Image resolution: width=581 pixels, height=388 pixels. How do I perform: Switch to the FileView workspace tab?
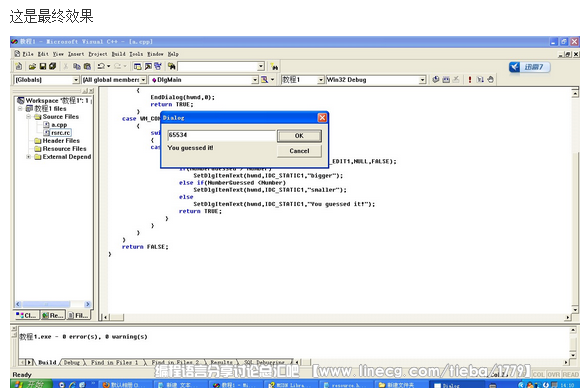click(78, 315)
